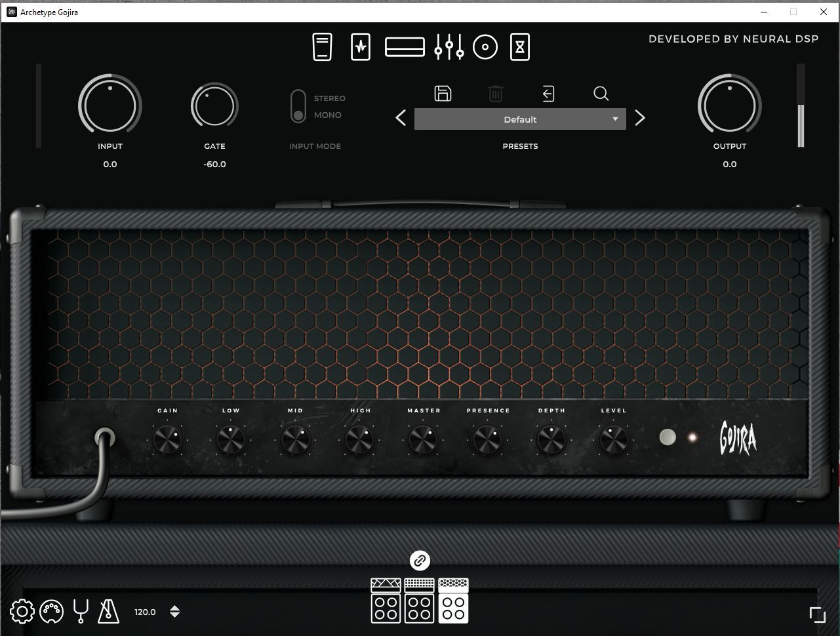
Task: Click the amp MASTER knob
Action: (x=423, y=440)
